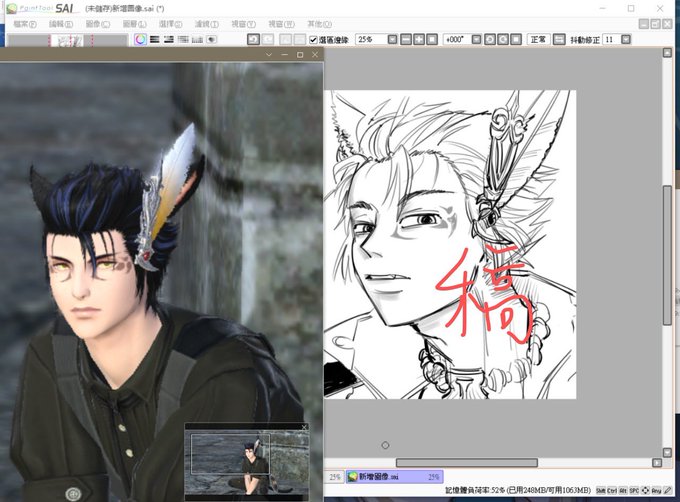The image size is (680, 502).
Task: Open the 濾鏡(T) menu
Action: tap(206, 24)
